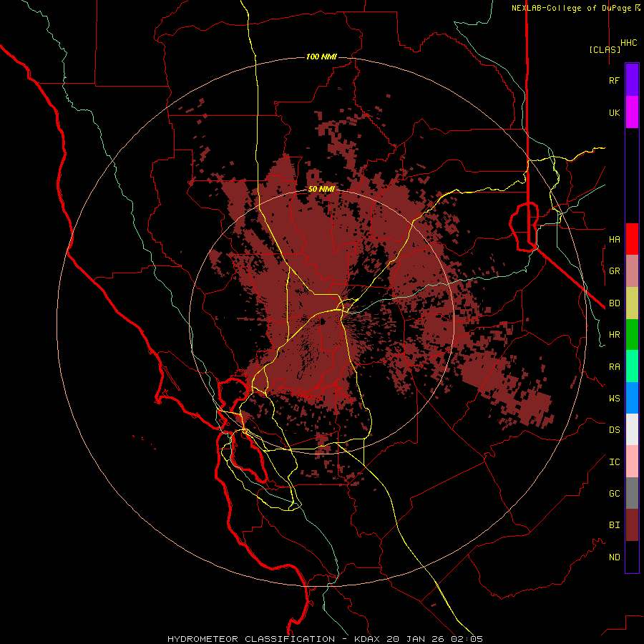644x644 pixels.
Task: Click the HR legend label
Action: tap(614, 335)
